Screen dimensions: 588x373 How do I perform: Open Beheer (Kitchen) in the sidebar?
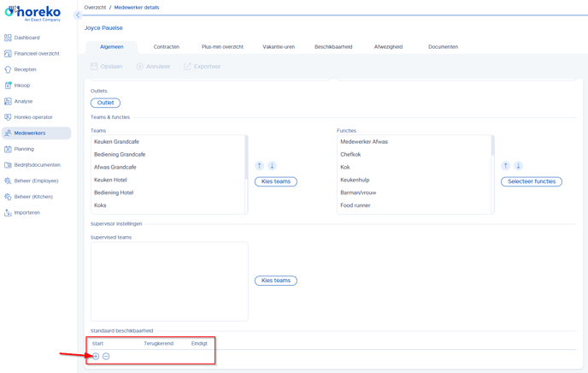[32, 197]
